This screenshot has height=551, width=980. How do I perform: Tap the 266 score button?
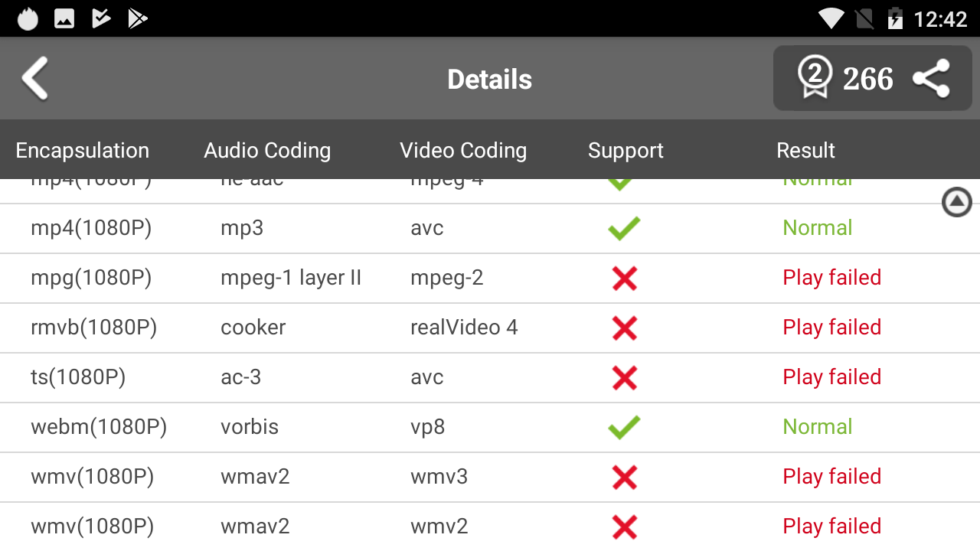coord(868,79)
